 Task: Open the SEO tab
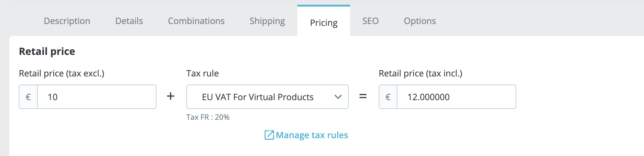pyautogui.click(x=370, y=21)
